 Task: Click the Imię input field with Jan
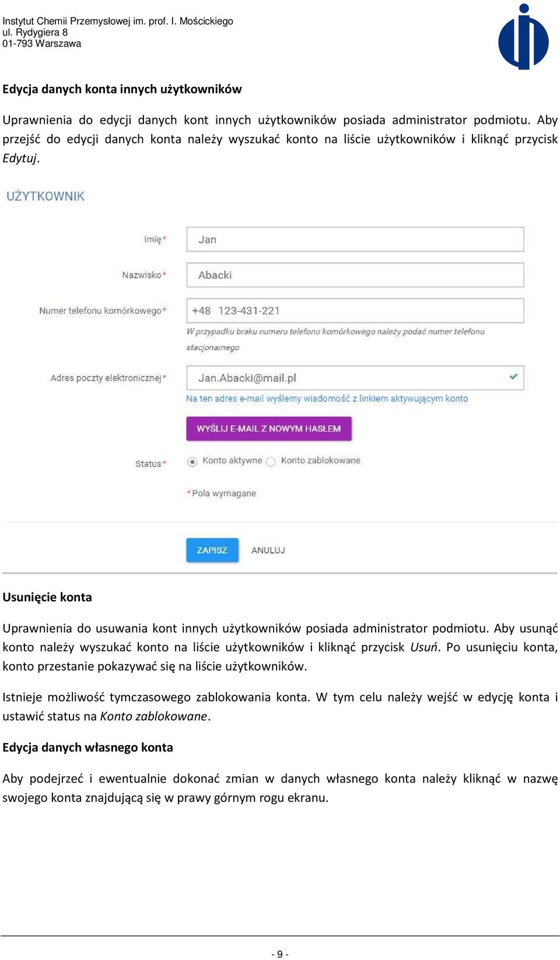point(355,239)
